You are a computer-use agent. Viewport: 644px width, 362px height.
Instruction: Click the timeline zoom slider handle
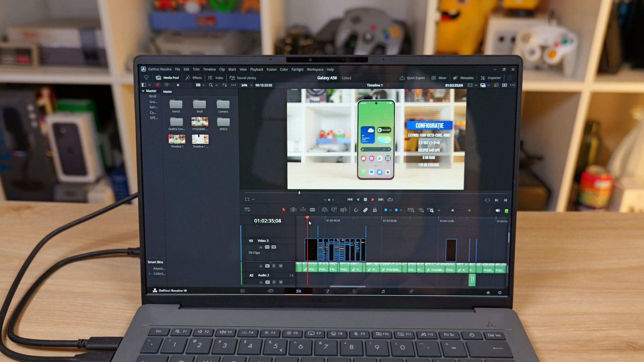453,210
